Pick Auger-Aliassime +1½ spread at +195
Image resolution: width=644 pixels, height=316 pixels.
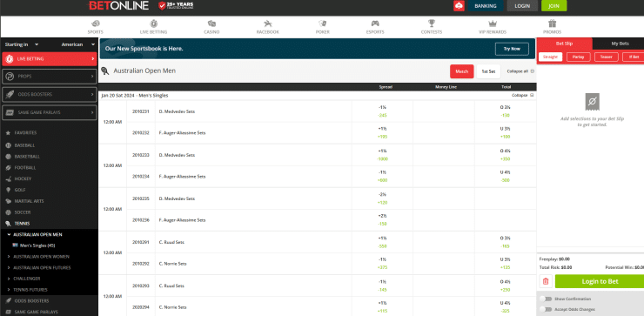click(382, 132)
